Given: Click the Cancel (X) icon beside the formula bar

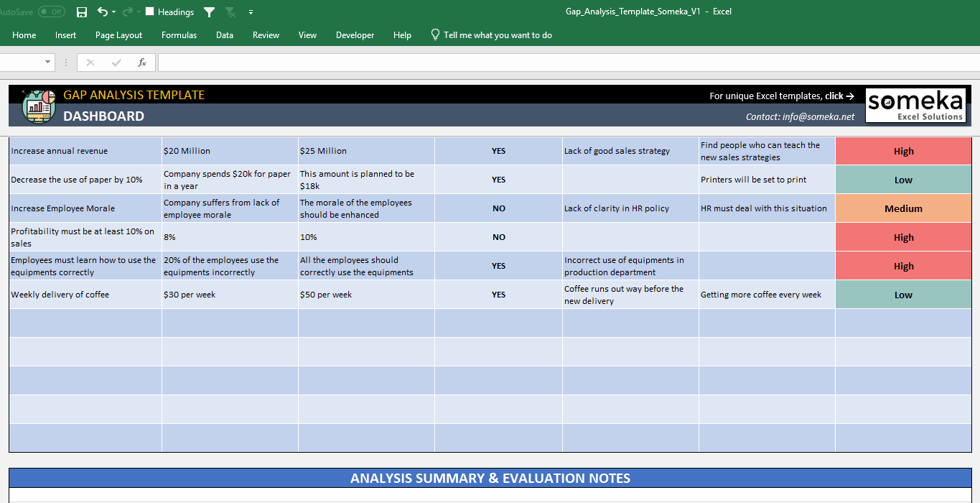Looking at the screenshot, I should click(x=90, y=62).
